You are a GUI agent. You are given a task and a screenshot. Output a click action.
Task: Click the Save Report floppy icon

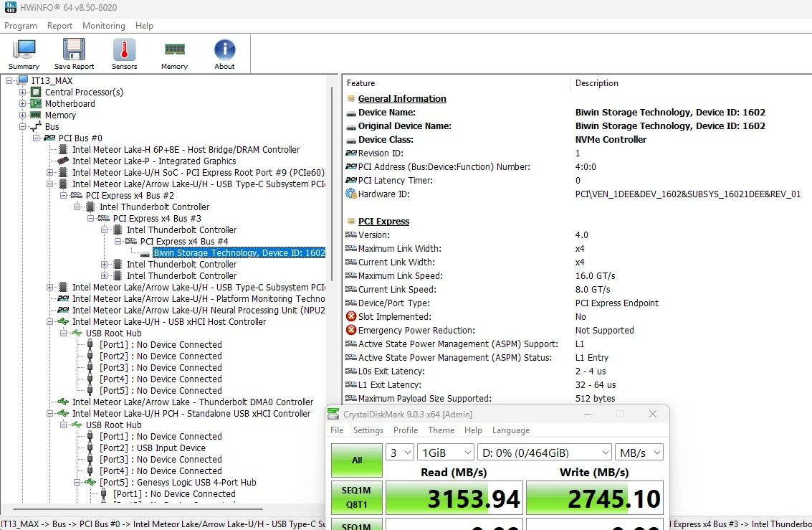pyautogui.click(x=74, y=54)
